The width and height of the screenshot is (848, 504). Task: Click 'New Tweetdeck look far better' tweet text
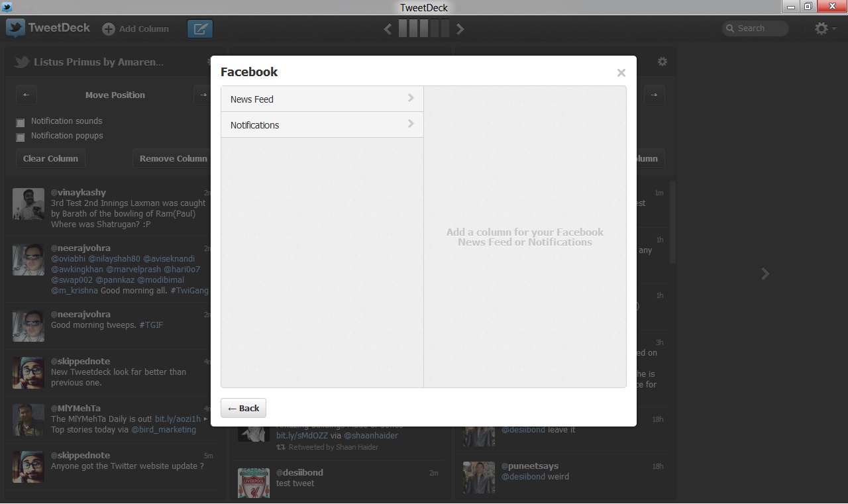119,378
